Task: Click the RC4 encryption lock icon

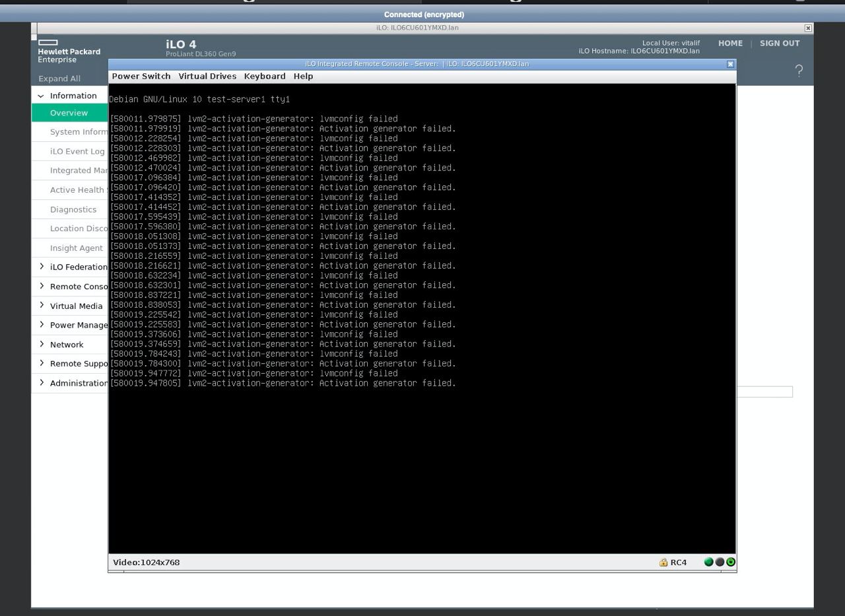Action: pos(663,563)
